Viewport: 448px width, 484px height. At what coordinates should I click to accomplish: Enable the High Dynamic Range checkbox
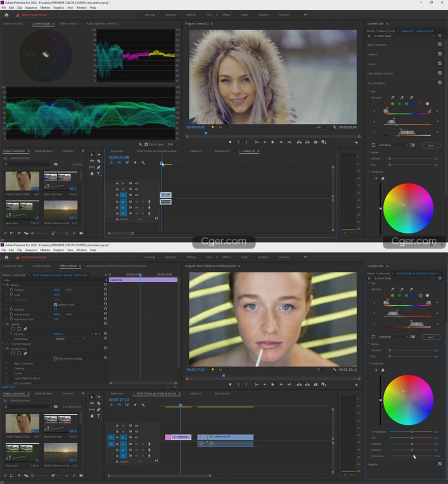click(x=55, y=359)
